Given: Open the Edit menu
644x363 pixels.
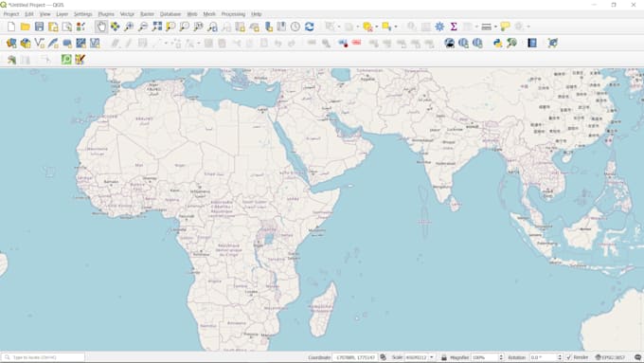Looking at the screenshot, I should (x=29, y=14).
